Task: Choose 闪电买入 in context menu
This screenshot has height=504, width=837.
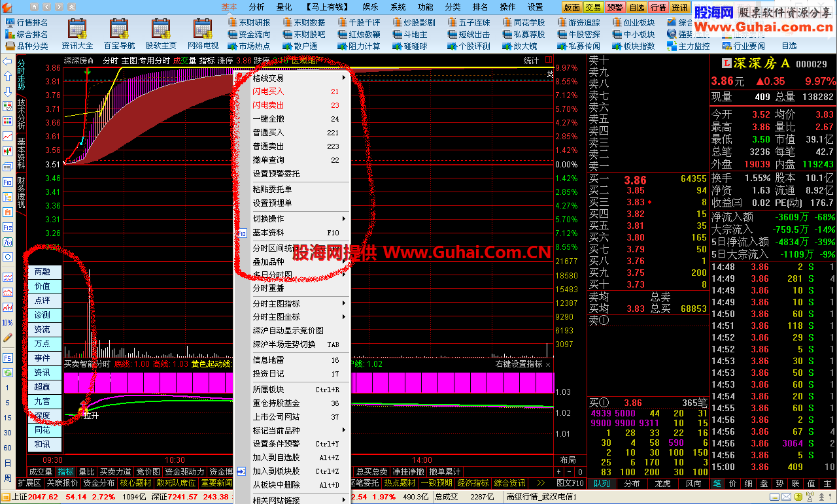Action: click(x=299, y=92)
